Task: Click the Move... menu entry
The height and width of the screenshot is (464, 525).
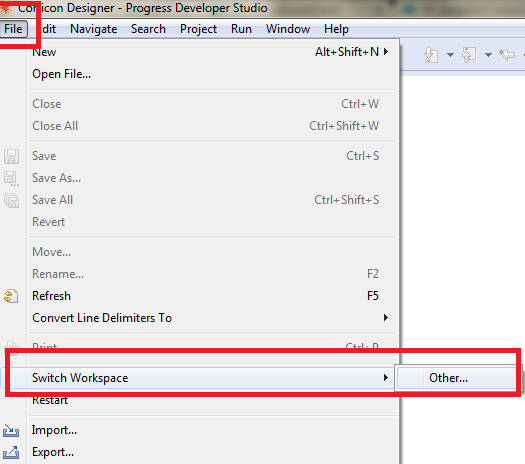Action: [213, 252]
